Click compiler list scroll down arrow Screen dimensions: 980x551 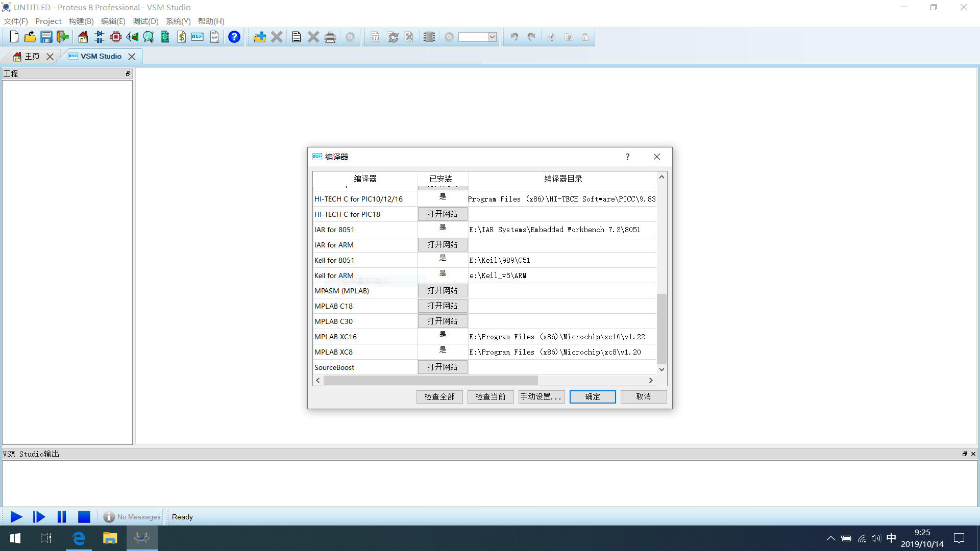point(661,369)
